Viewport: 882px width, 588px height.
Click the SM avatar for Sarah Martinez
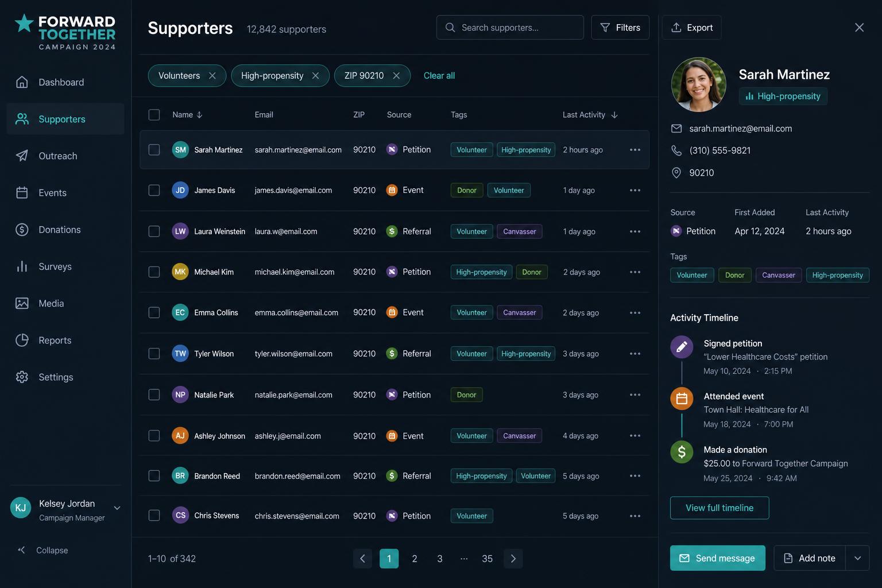180,150
